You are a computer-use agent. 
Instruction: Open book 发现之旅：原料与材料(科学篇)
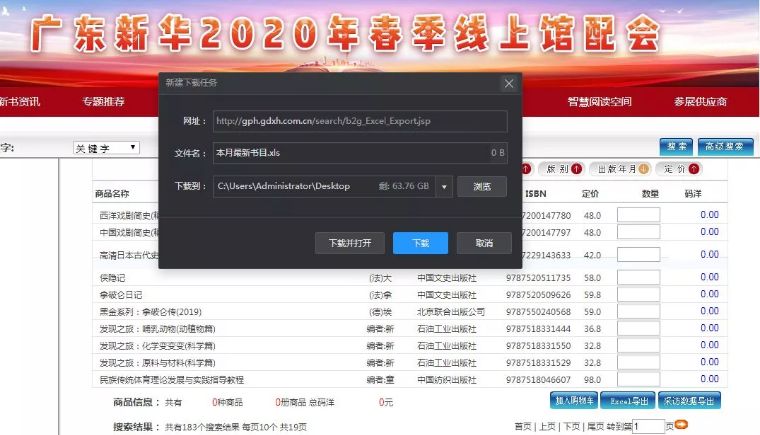pos(157,363)
